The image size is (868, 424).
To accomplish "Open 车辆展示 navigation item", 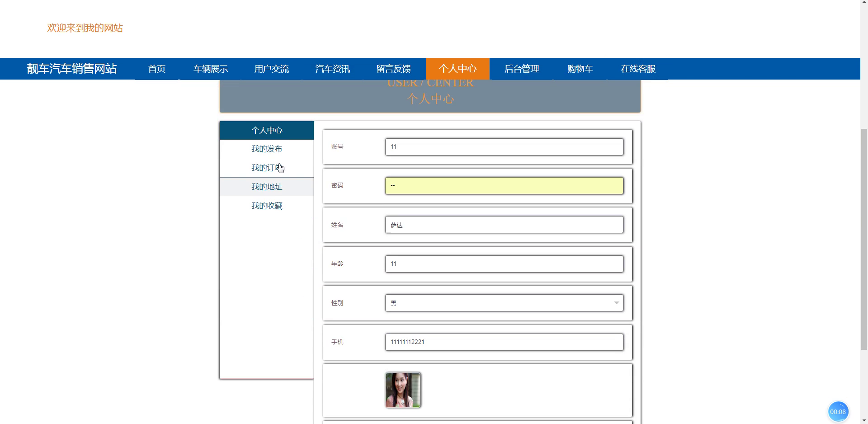I will point(211,69).
